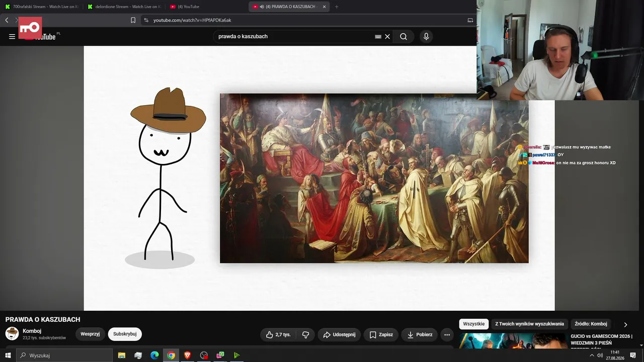Open the taskbar app next to File Explorer

pyautogui.click(x=138, y=355)
